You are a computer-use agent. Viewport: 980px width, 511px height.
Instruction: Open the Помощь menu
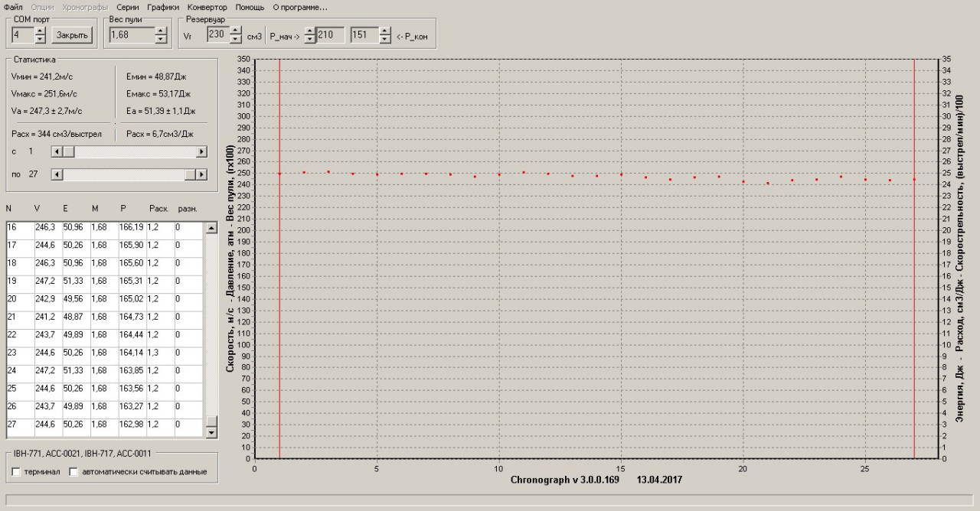tap(250, 7)
